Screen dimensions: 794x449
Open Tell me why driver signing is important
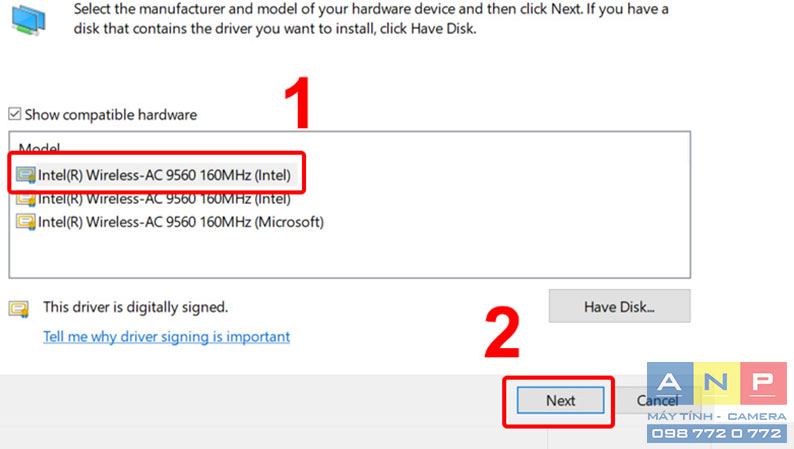point(167,337)
